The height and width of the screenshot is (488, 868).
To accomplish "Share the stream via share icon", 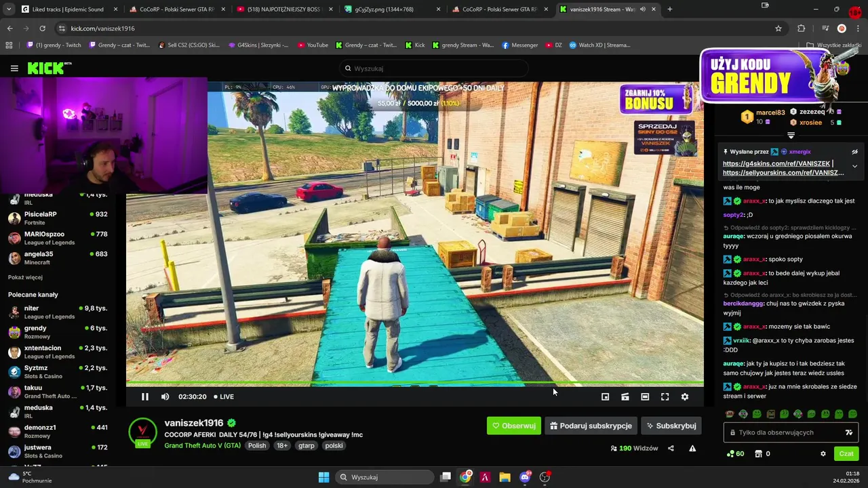I will pyautogui.click(x=671, y=448).
